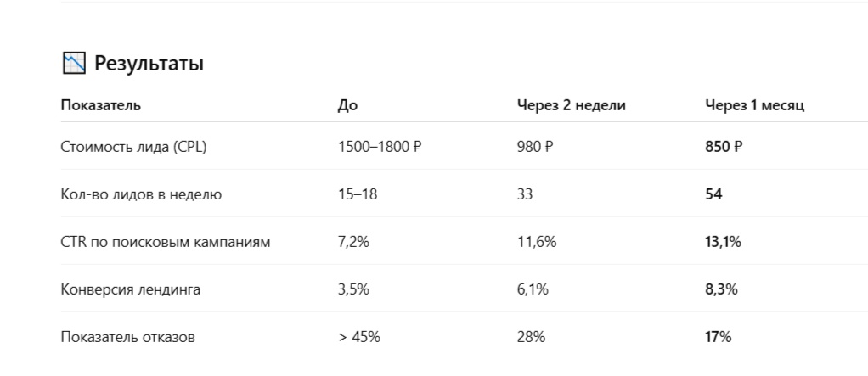Click the Результаты section heading

pos(149,64)
